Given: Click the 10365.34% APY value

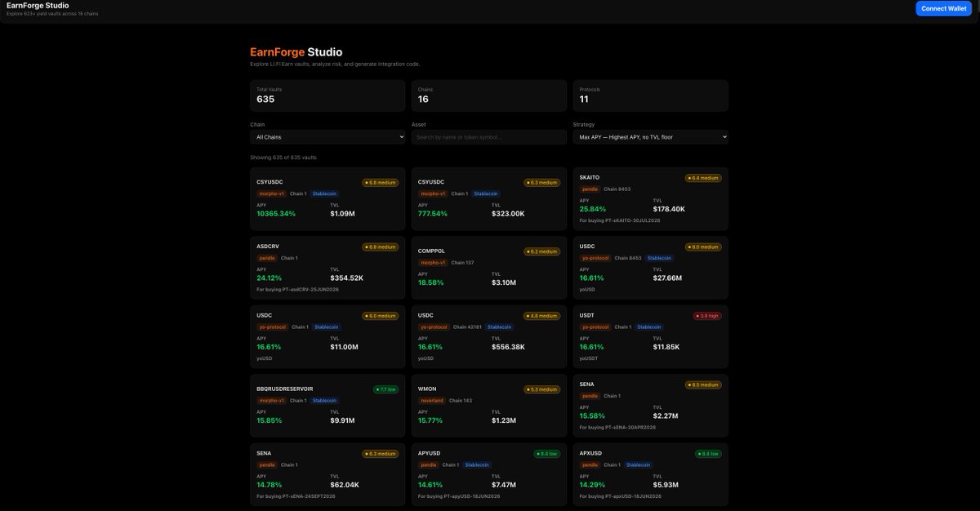Looking at the screenshot, I should point(276,213).
